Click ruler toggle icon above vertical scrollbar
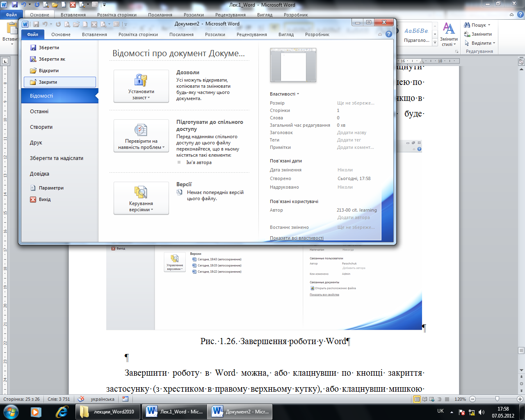Viewport: 525px width, 420px height. 521,62
